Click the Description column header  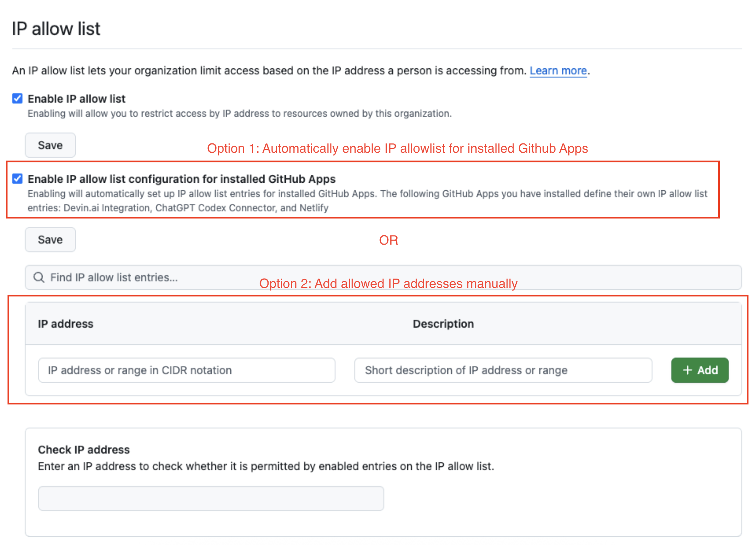point(443,323)
